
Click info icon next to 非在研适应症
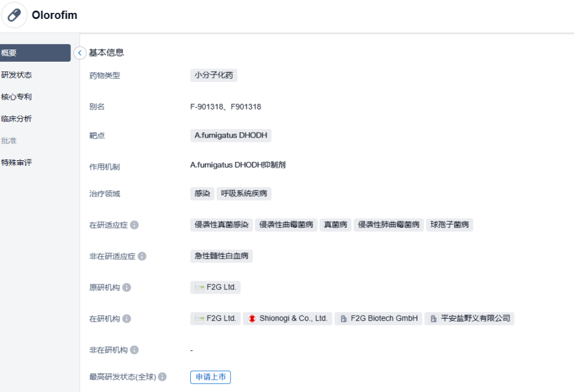click(x=142, y=256)
